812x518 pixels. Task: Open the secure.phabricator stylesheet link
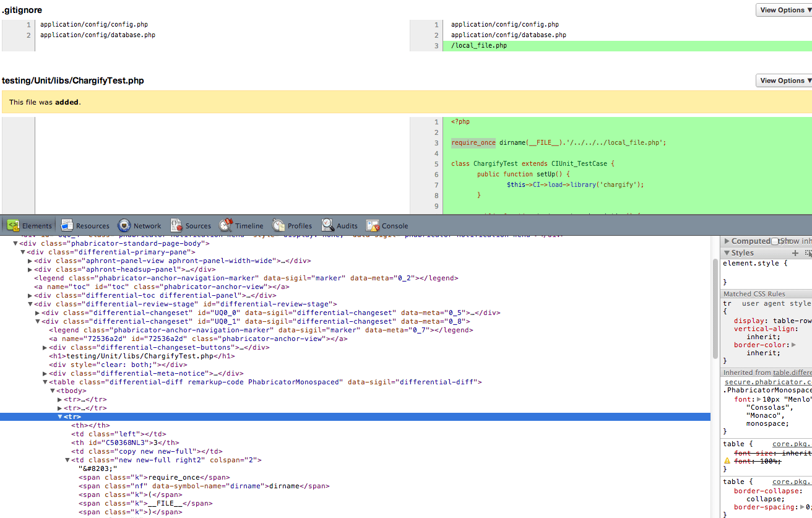click(x=767, y=382)
